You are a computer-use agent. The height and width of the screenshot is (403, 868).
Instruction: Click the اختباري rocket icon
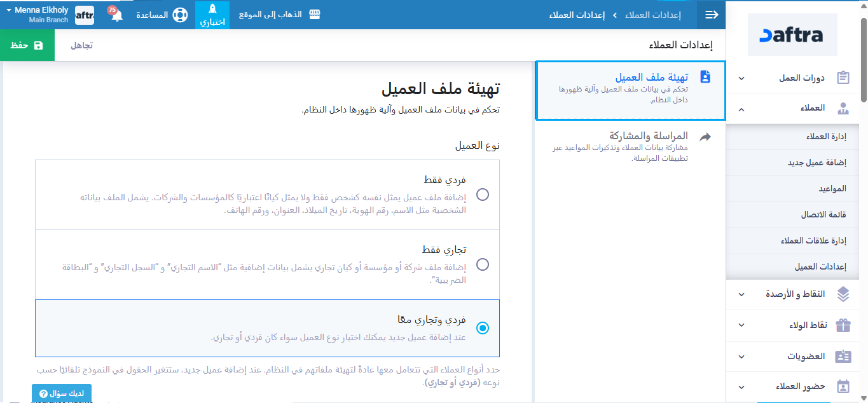pyautogui.click(x=212, y=10)
